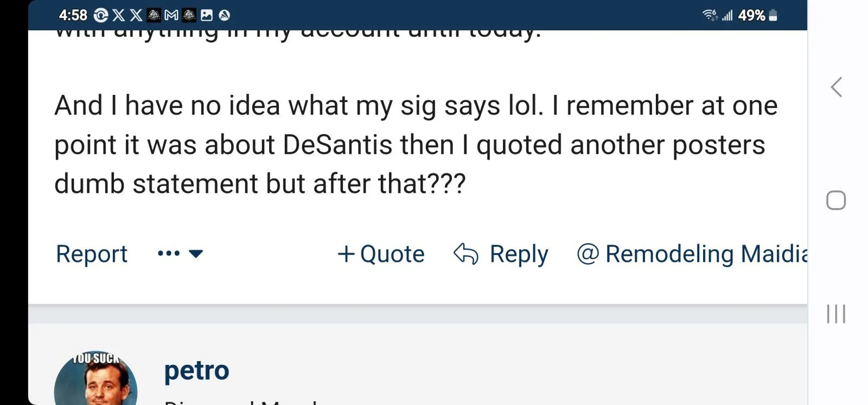Screen dimensions: 868x405
Task: Tap the 4:58 clock in status bar
Action: coord(73,15)
